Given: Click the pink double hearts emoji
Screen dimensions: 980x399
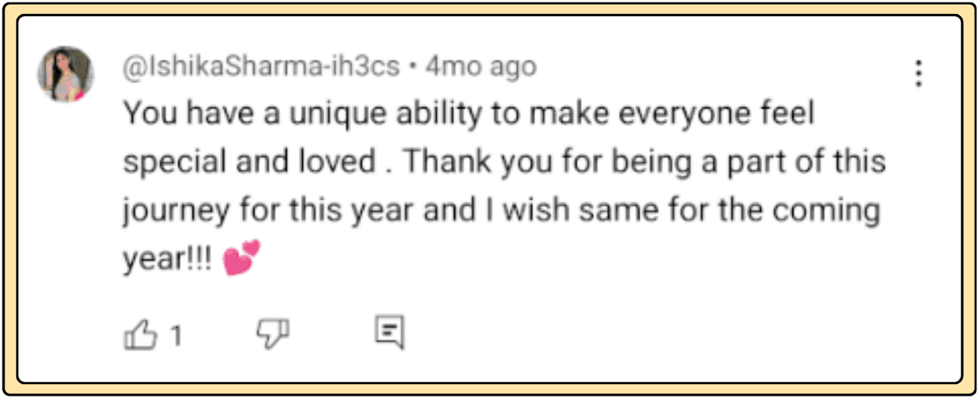Looking at the screenshot, I should [x=241, y=258].
